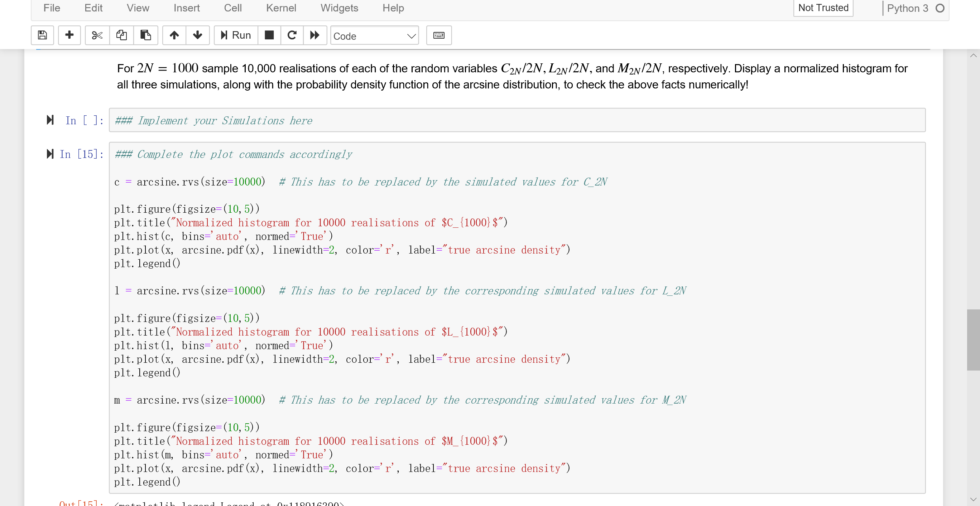The height and width of the screenshot is (506, 980).
Task: Check the Python 3 kernel status indicator
Action: (939, 8)
